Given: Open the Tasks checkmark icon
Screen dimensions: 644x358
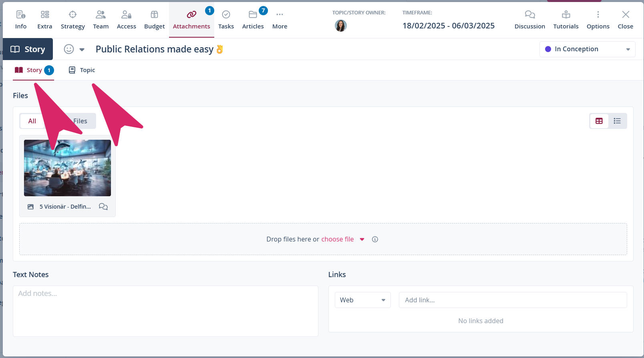Looking at the screenshot, I should tap(226, 15).
